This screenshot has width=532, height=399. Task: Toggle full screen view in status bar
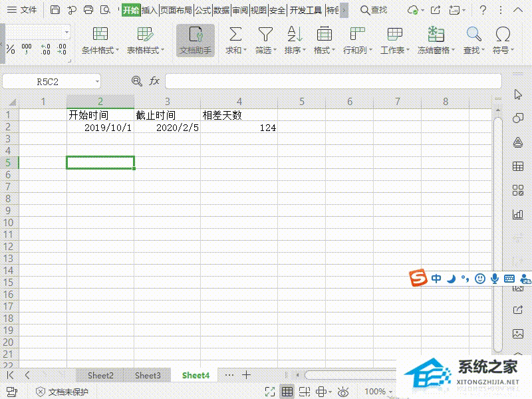[270, 392]
